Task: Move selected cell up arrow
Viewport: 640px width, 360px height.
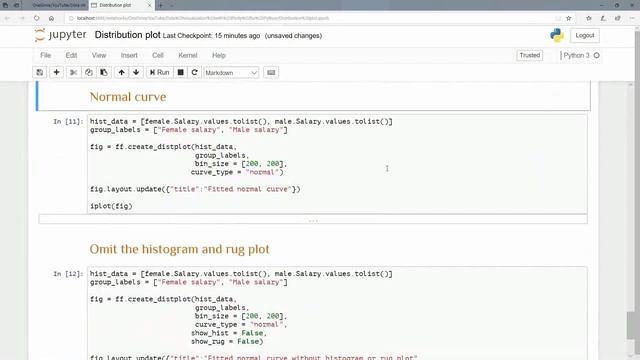Action: 121,72
